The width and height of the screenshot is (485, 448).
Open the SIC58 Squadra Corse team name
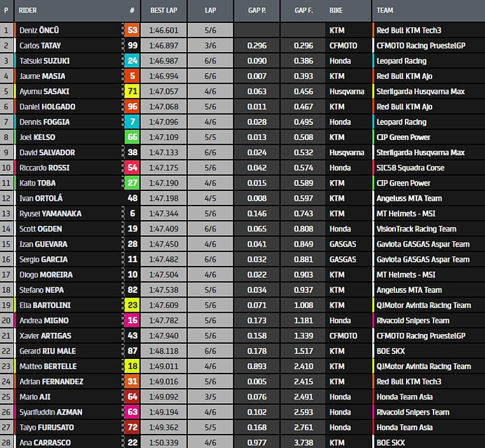pos(410,168)
